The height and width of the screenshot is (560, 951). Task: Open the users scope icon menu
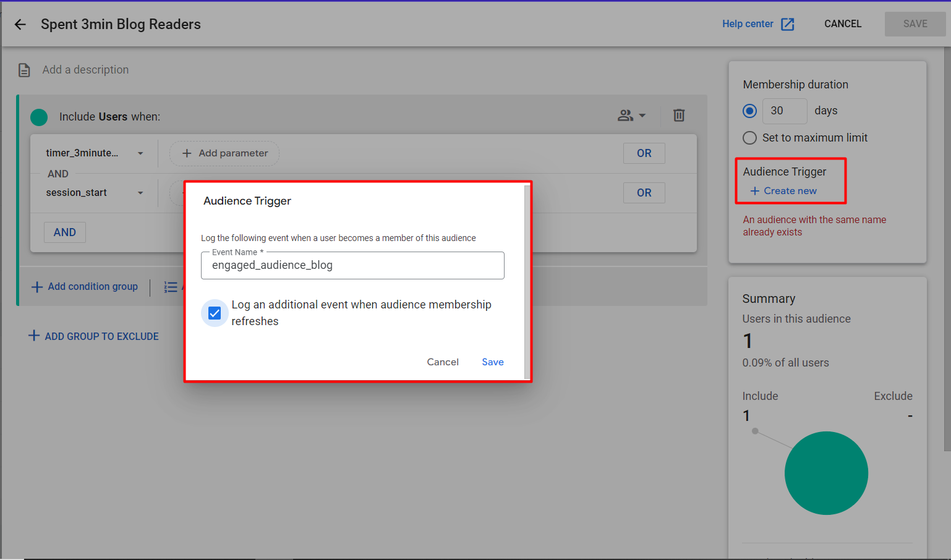tap(631, 116)
